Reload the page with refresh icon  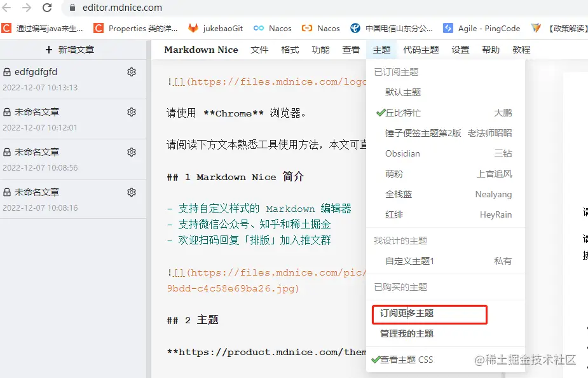(47, 8)
